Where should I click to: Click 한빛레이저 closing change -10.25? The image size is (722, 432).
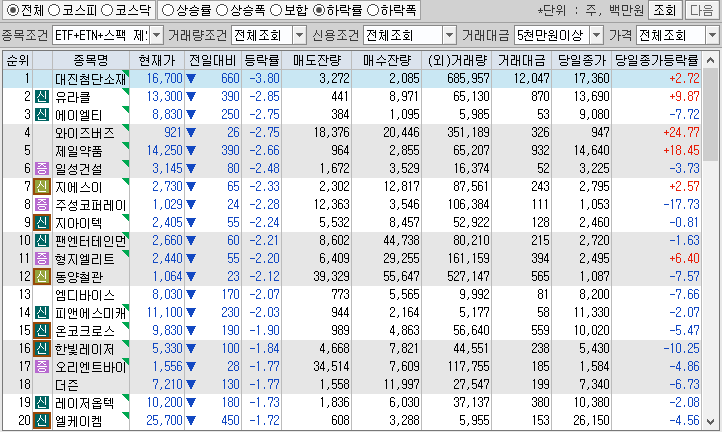click(x=681, y=348)
